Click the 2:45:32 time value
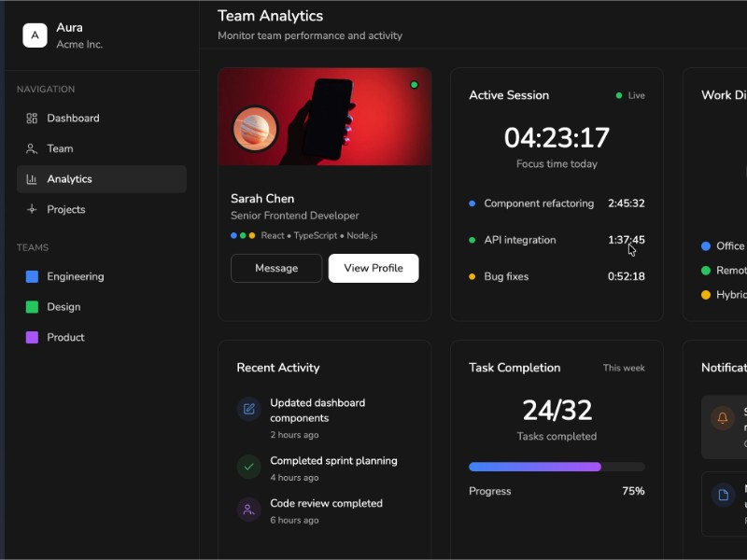Image resolution: width=747 pixels, height=560 pixels. click(x=626, y=203)
